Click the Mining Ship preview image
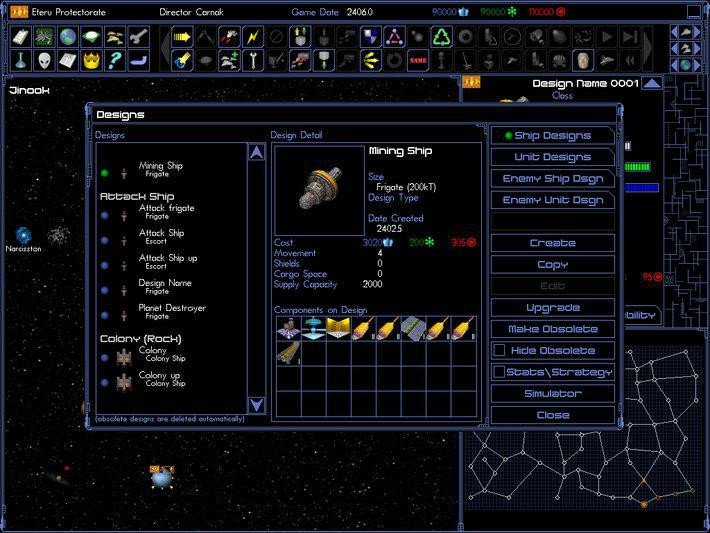 319,191
